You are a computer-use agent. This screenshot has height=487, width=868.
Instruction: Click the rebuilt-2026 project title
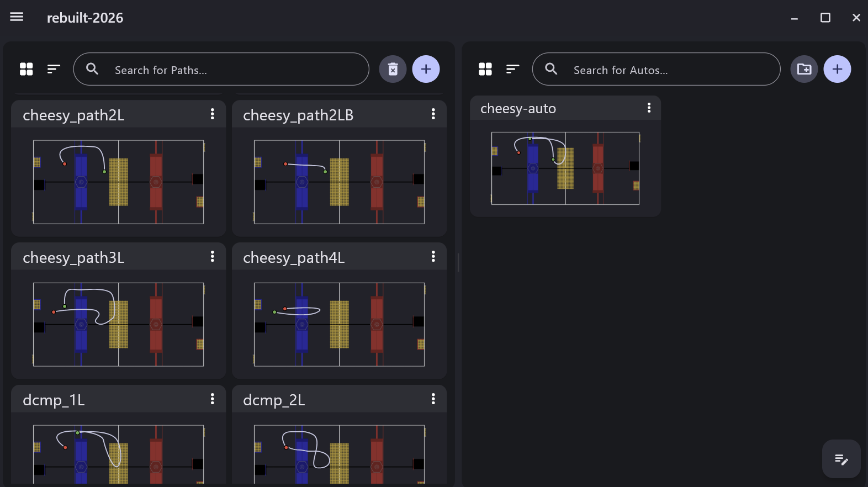(85, 18)
